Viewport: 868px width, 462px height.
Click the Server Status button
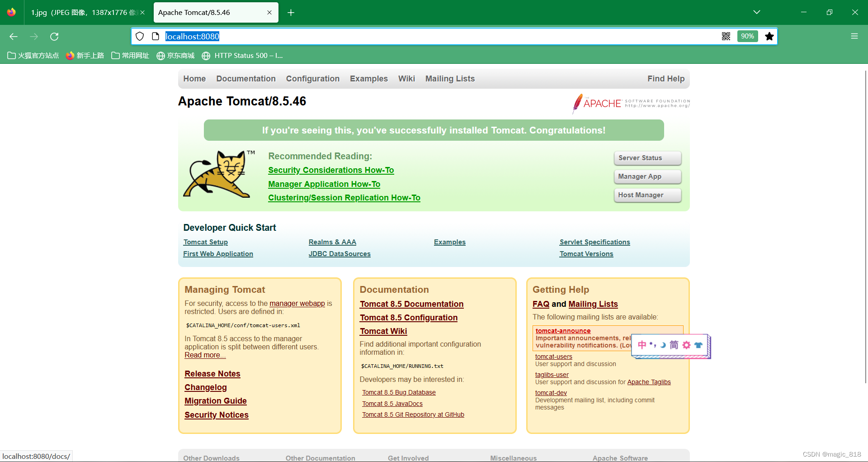(647, 158)
